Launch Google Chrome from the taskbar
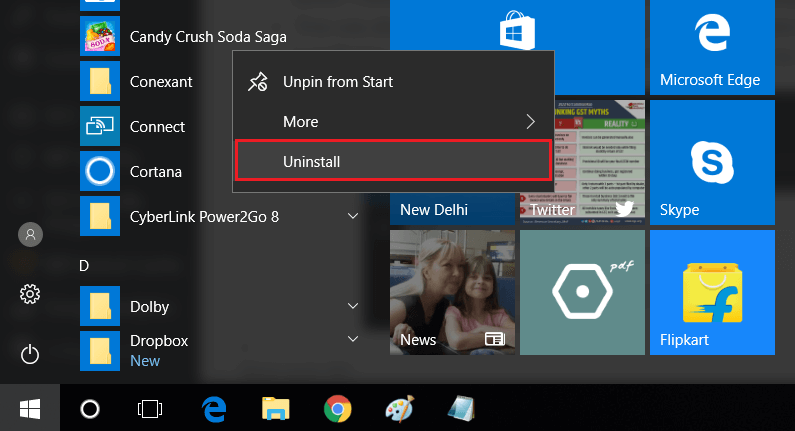The width and height of the screenshot is (795, 431). (x=338, y=409)
